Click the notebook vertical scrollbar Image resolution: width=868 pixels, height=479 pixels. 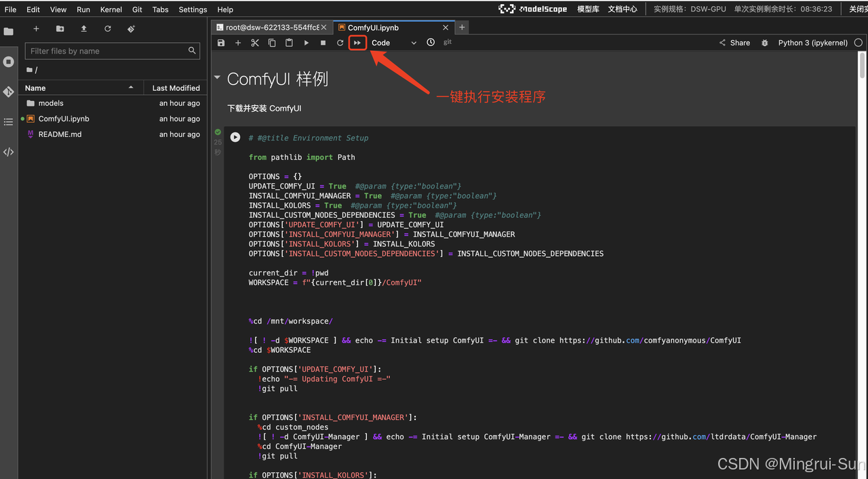(x=863, y=65)
